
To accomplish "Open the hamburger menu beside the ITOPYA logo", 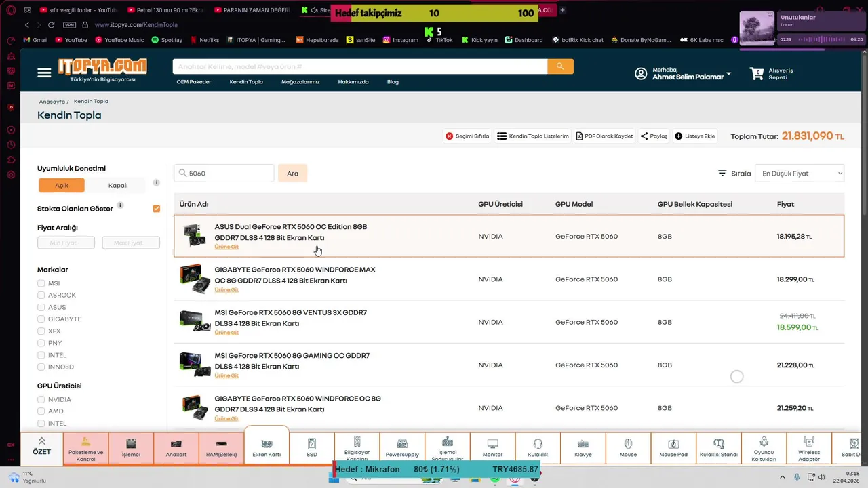I will 44,73.
